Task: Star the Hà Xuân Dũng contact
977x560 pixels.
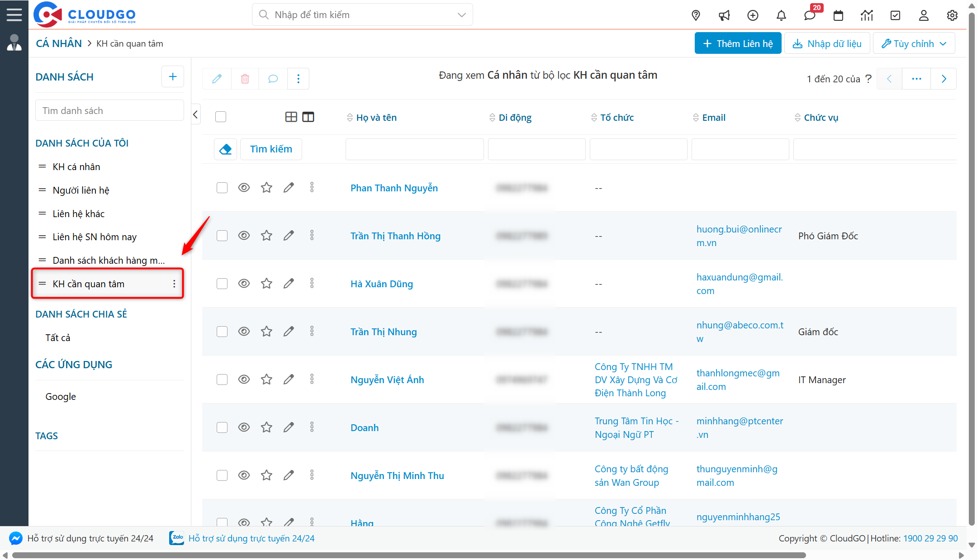Action: click(266, 284)
